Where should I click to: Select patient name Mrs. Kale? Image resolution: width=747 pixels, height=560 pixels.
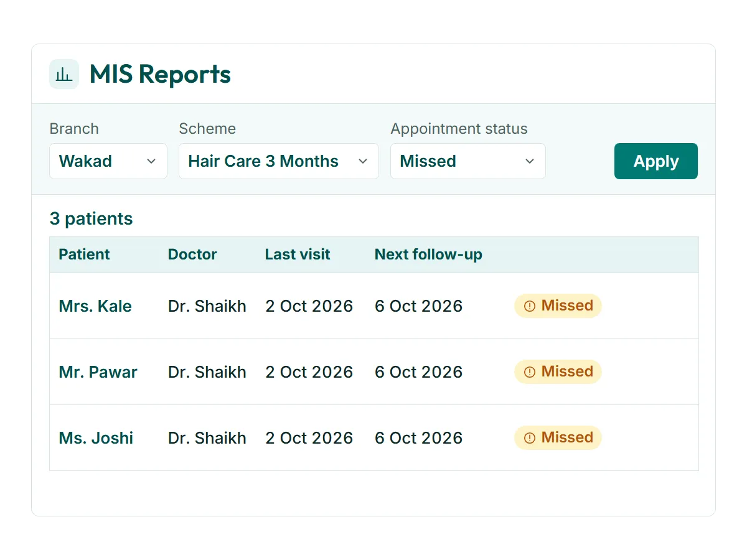click(95, 306)
